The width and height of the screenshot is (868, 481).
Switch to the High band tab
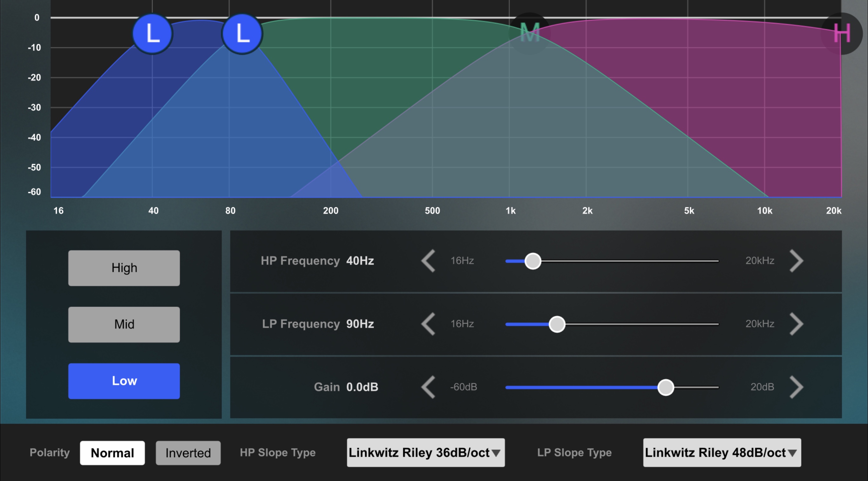124,268
